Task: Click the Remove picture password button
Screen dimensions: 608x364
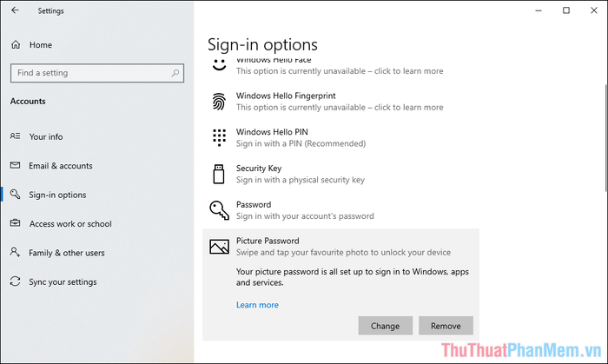Action: [x=446, y=326]
